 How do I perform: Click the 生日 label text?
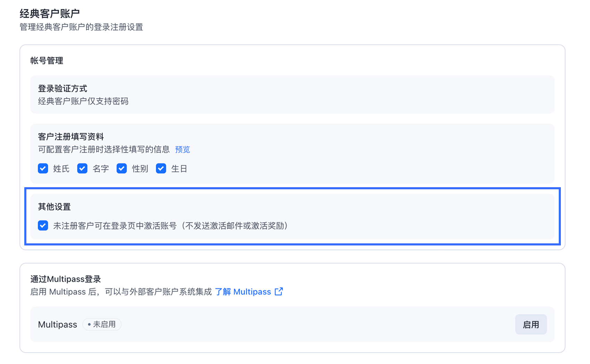179,169
